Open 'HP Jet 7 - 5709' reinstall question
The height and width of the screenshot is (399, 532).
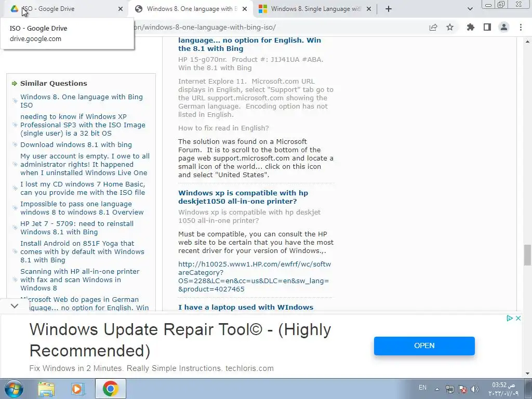coord(77,228)
